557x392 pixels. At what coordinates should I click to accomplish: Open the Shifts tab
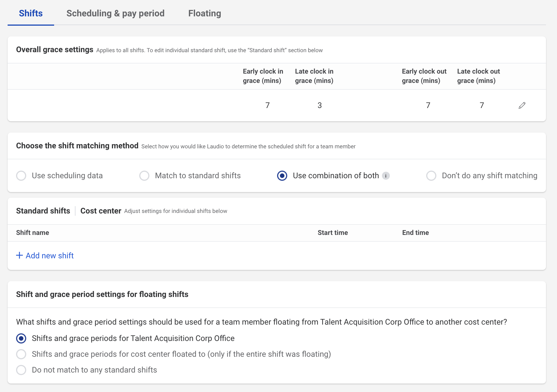[x=31, y=13]
